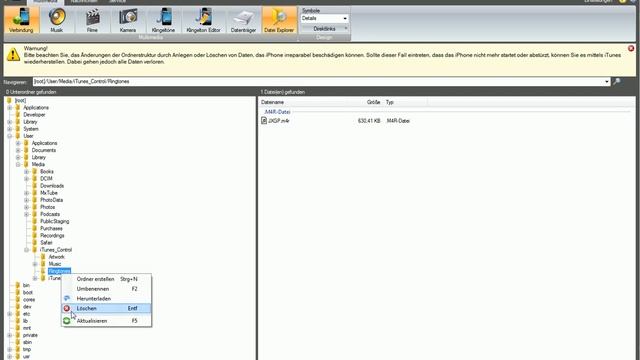Expand the private folder node

tap(10, 335)
